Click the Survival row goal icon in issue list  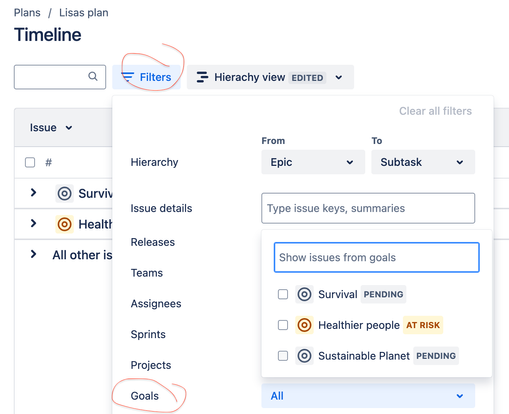(x=64, y=193)
